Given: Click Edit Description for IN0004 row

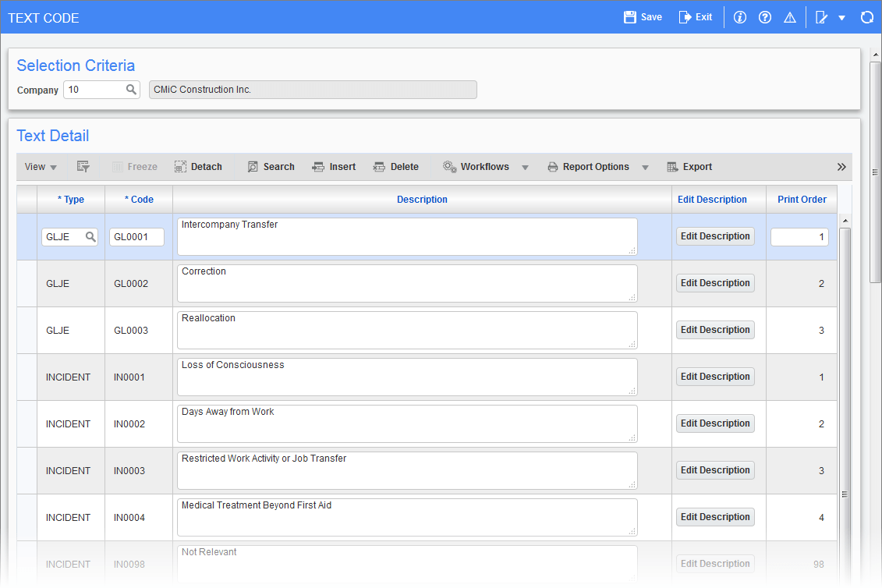Looking at the screenshot, I should (x=715, y=516).
